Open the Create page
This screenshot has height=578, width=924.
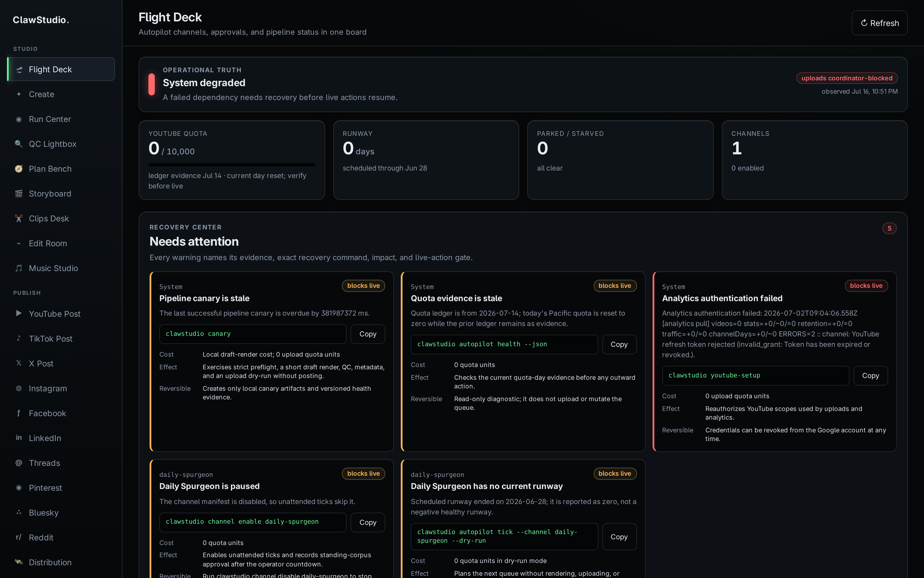[x=61, y=95]
